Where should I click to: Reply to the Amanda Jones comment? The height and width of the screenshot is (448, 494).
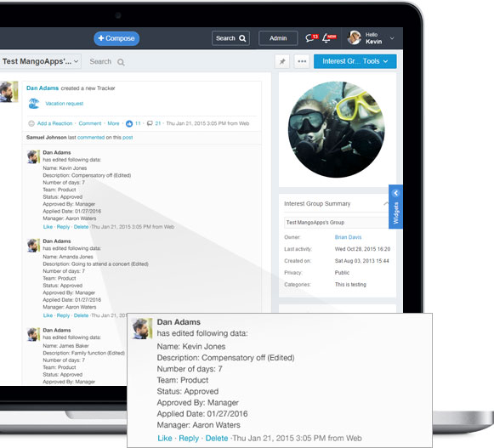63,315
